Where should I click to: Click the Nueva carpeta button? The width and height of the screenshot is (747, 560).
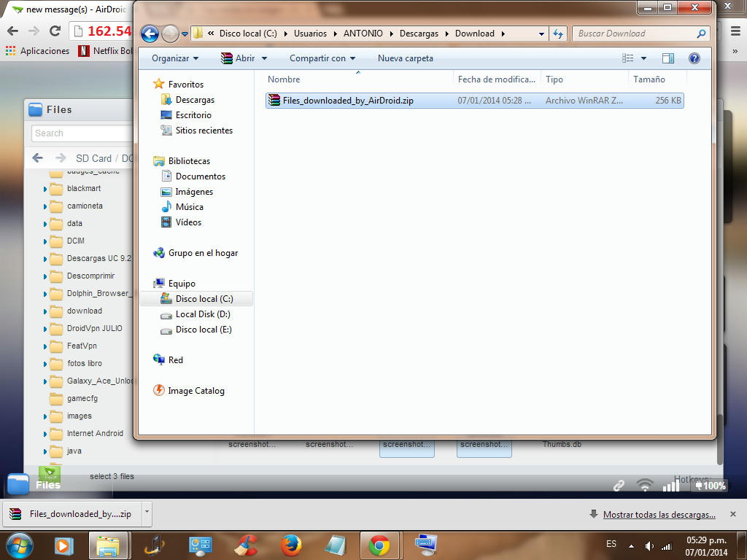pos(405,58)
